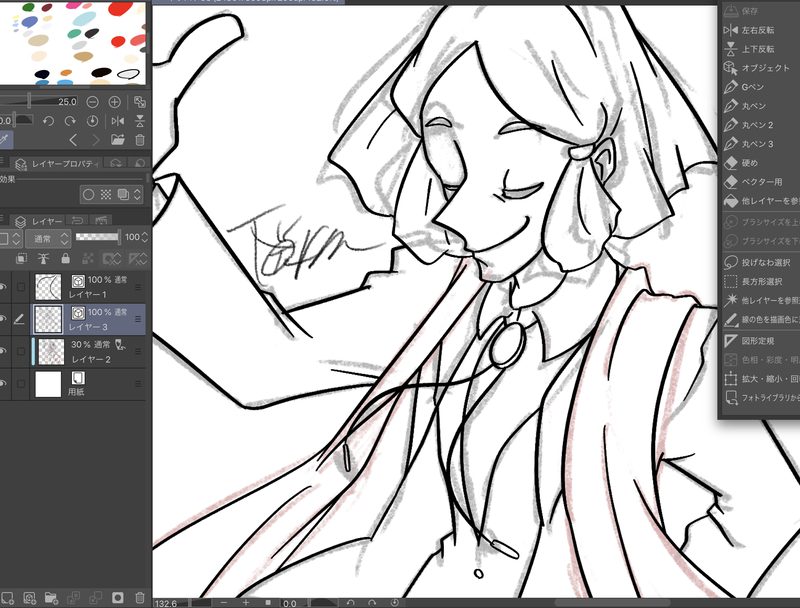The image size is (800, 608).
Task: Switch to the tab beside レイヤープロパティ
Action: (116, 164)
